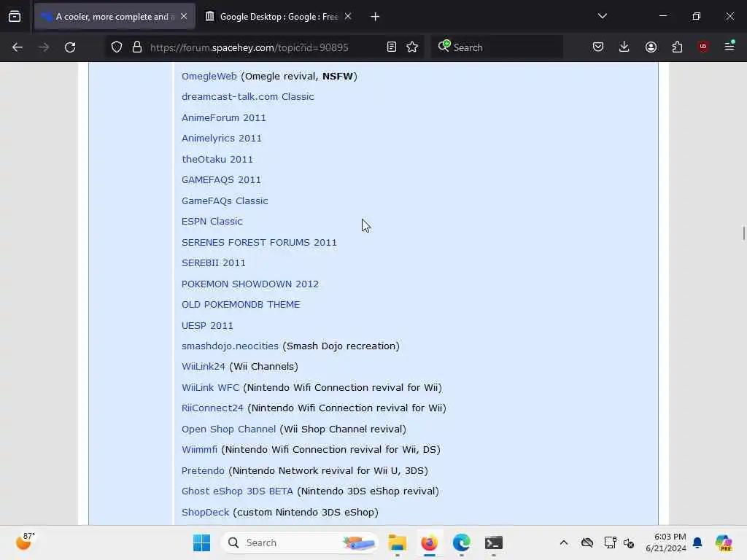Launch Microsoft Edge from the taskbar
The image size is (747, 560).
click(461, 542)
